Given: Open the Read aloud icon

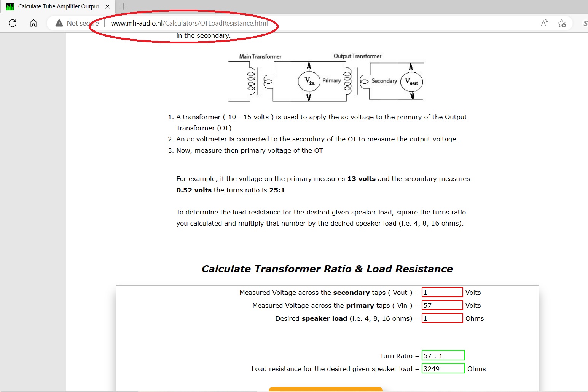Looking at the screenshot, I should click(x=545, y=23).
